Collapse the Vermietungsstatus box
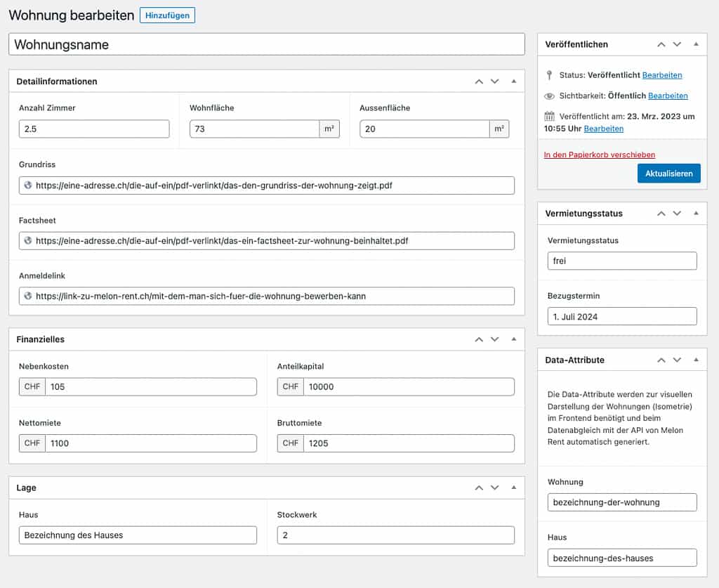 click(696, 213)
